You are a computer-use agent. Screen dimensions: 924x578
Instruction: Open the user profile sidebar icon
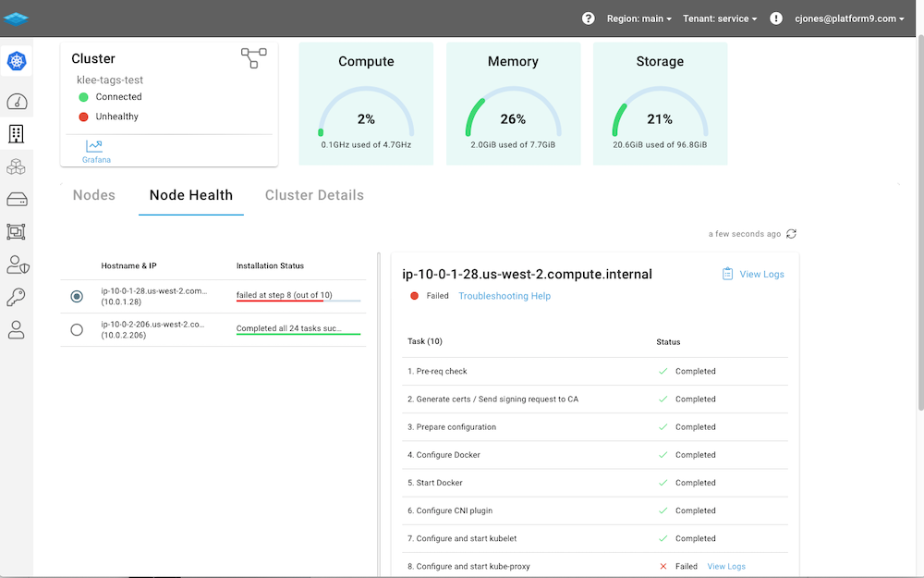click(x=16, y=330)
